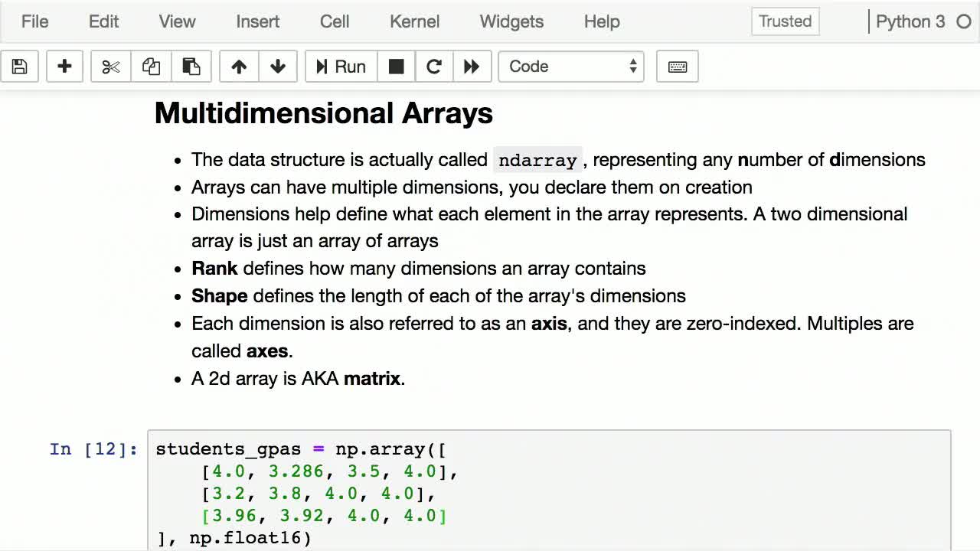
Task: Move the selected cell up
Action: click(238, 67)
